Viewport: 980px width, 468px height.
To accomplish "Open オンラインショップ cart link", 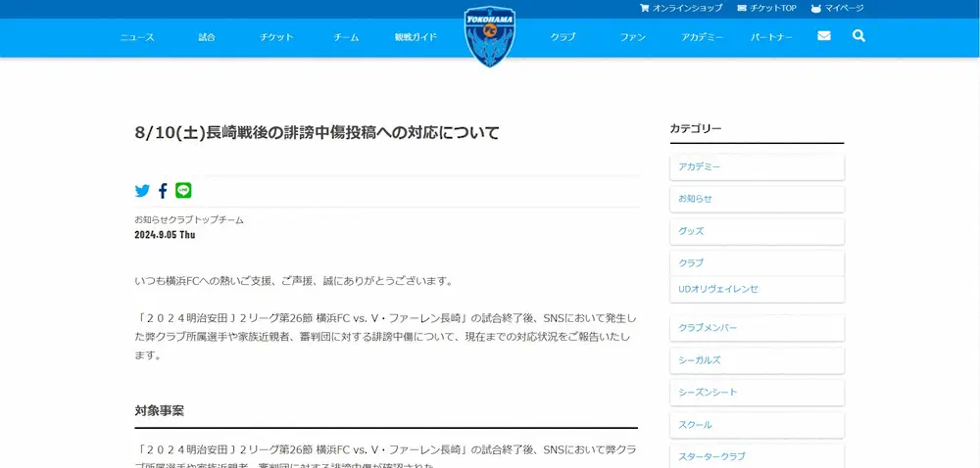I will [x=681, y=8].
